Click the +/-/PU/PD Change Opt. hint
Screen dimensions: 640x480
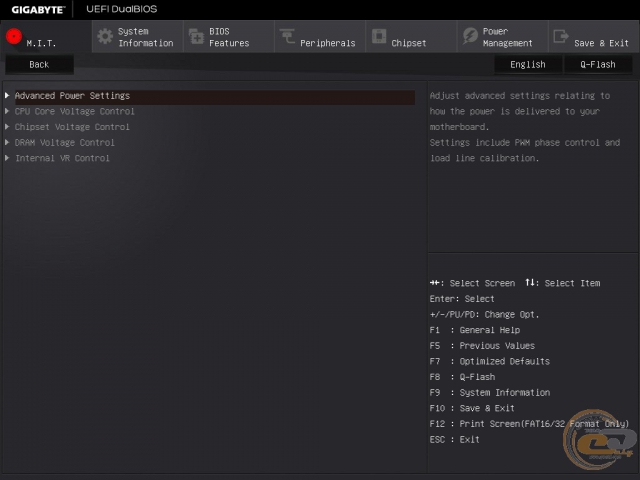coord(484,315)
